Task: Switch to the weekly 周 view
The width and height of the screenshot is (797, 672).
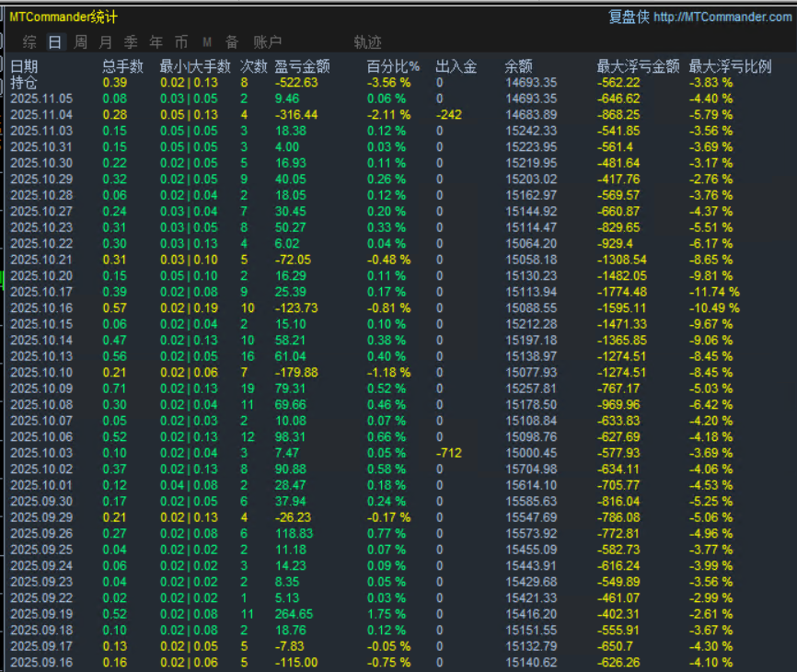Action: coord(79,41)
